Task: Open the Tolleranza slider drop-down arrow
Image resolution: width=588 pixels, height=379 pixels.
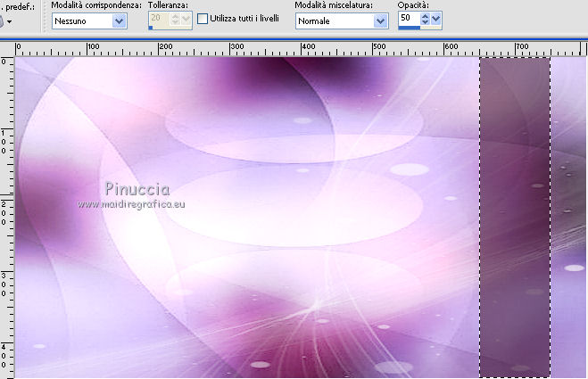Action: click(x=186, y=19)
